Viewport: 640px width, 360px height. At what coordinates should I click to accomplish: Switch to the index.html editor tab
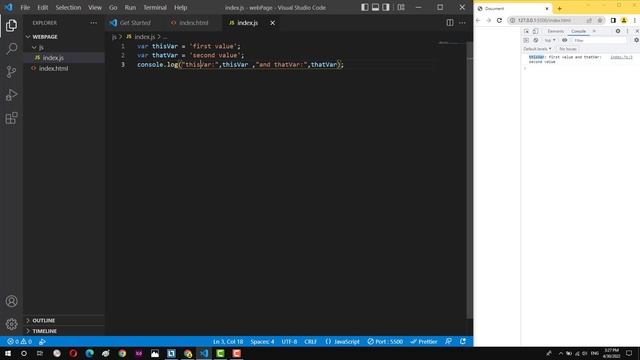coord(193,23)
